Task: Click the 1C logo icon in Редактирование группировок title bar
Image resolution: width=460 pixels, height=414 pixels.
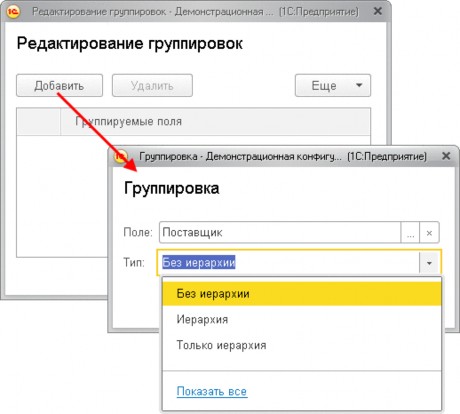Action: 14,12
